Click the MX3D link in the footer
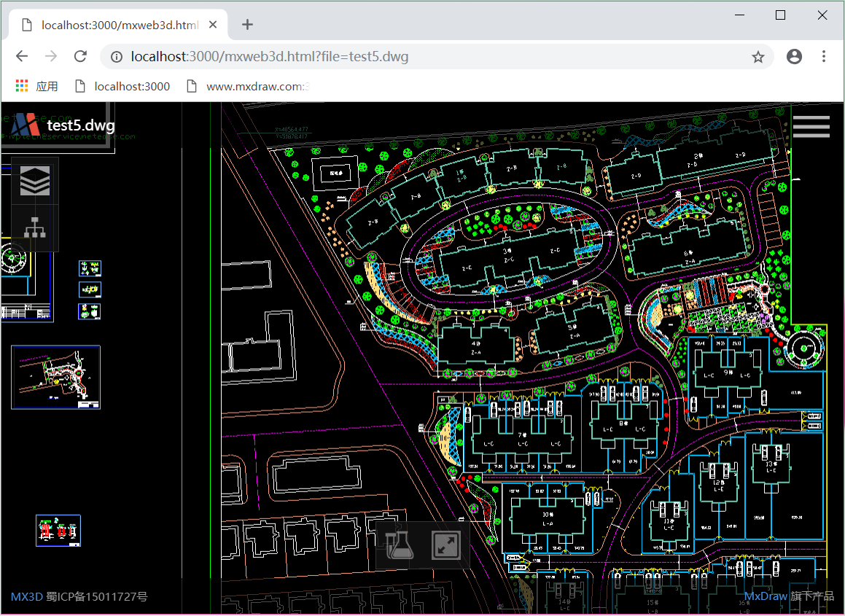845x616 pixels. 26,596
